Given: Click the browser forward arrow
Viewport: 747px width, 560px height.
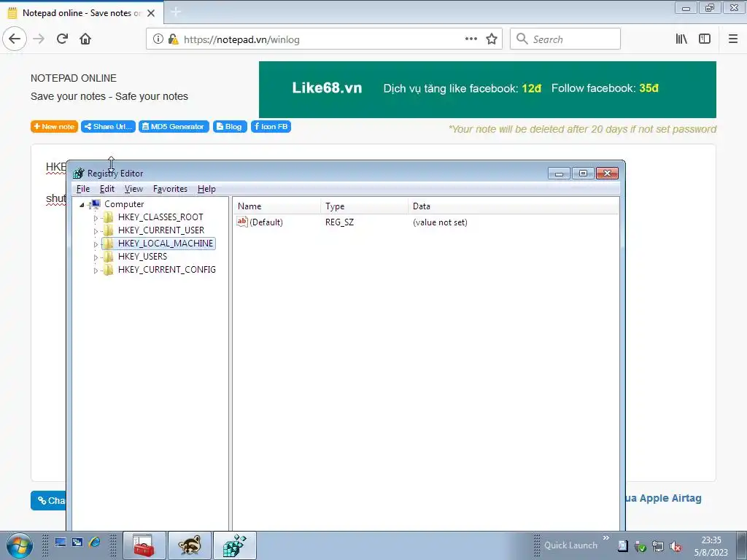Looking at the screenshot, I should point(39,39).
